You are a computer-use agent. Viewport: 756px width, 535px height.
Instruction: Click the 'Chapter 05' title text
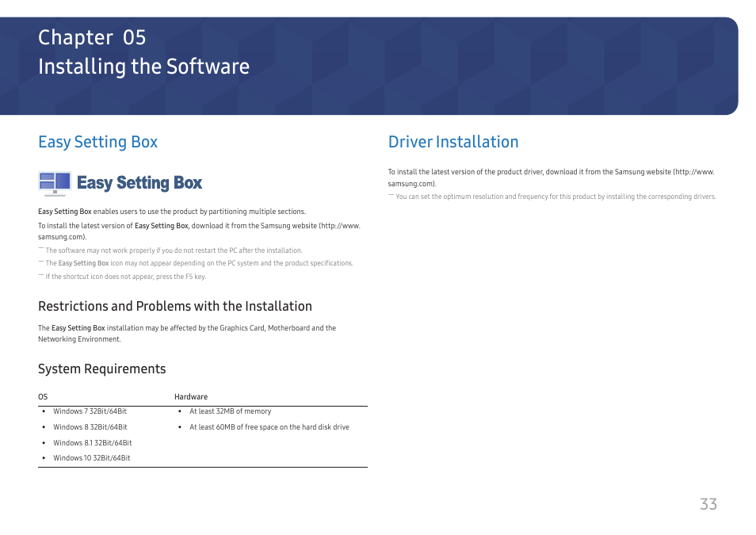coord(92,37)
